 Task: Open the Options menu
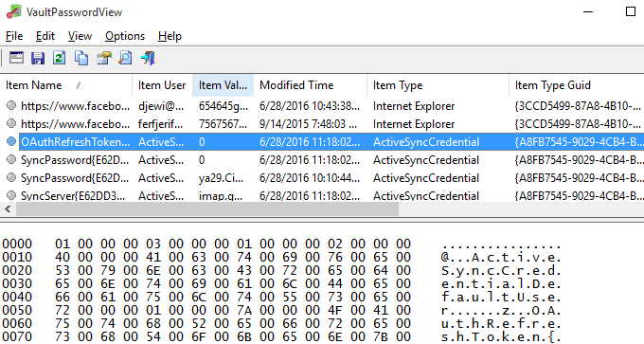[x=125, y=36]
